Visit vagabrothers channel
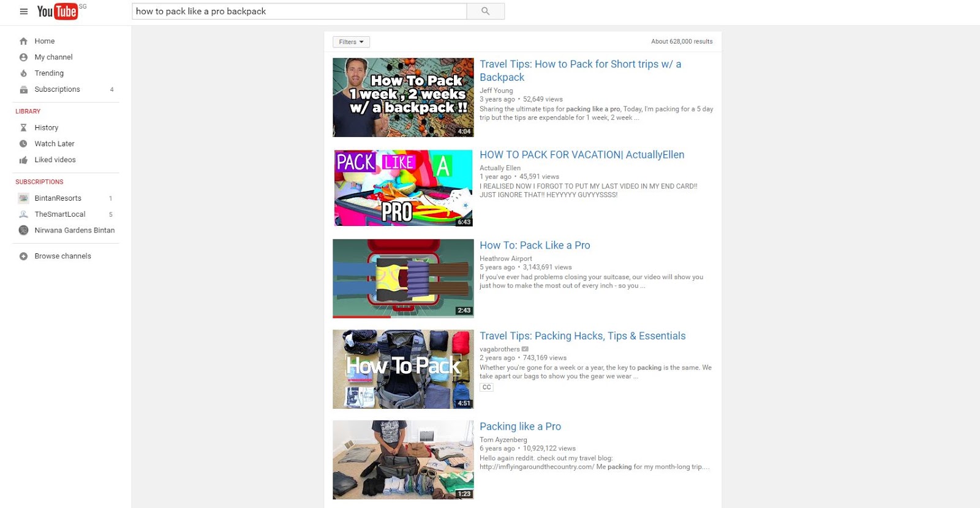The image size is (980, 508). coord(499,349)
